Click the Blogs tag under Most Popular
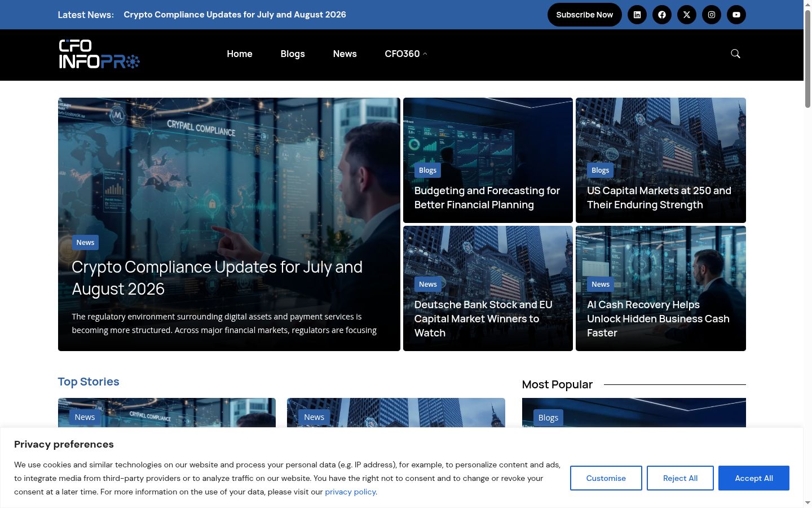 [548, 418]
